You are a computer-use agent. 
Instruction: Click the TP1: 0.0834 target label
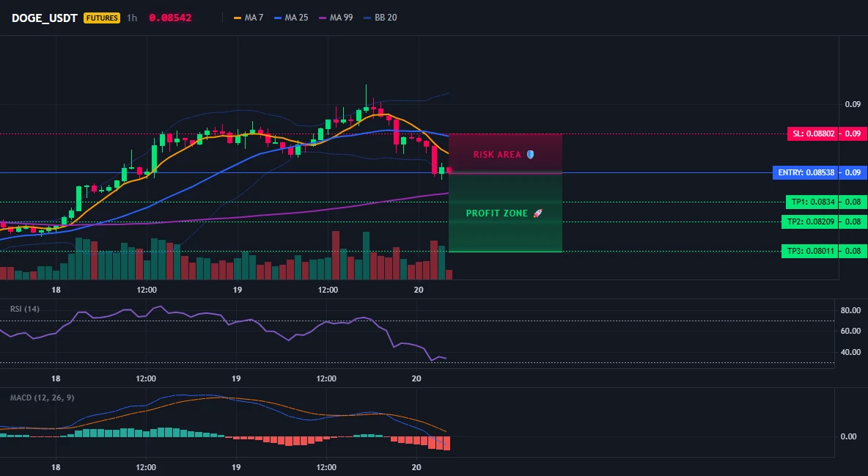point(812,202)
